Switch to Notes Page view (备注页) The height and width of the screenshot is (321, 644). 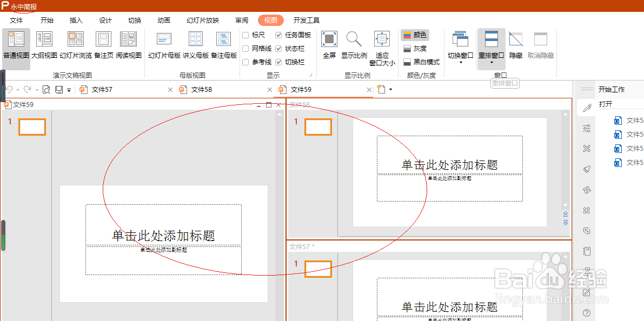[103, 45]
